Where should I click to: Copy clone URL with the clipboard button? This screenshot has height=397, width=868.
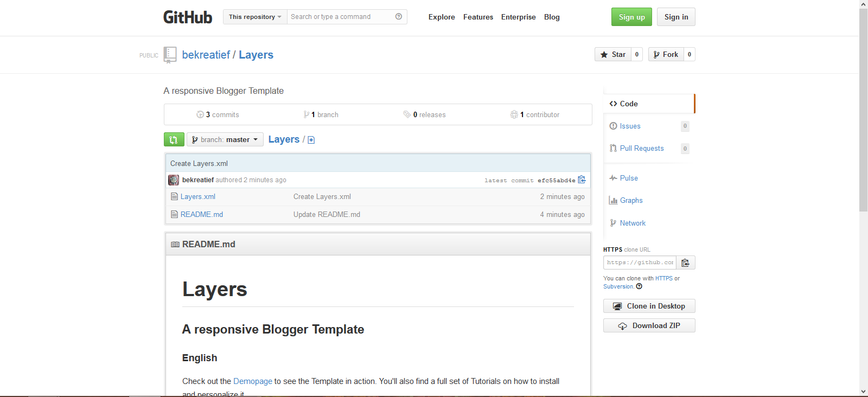(x=686, y=262)
